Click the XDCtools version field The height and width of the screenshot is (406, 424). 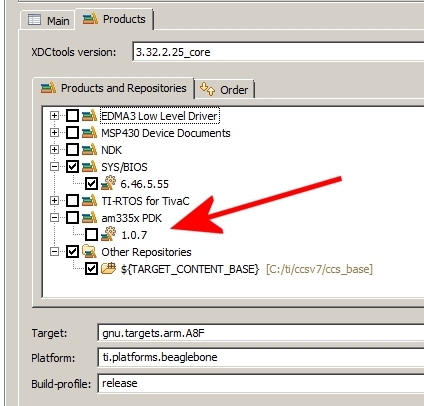(x=278, y=52)
